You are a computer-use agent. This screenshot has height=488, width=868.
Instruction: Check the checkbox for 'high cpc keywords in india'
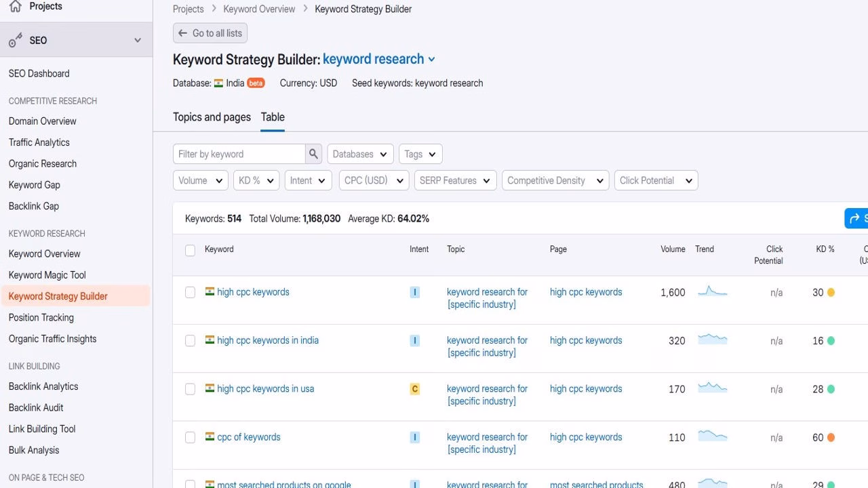tap(190, 340)
